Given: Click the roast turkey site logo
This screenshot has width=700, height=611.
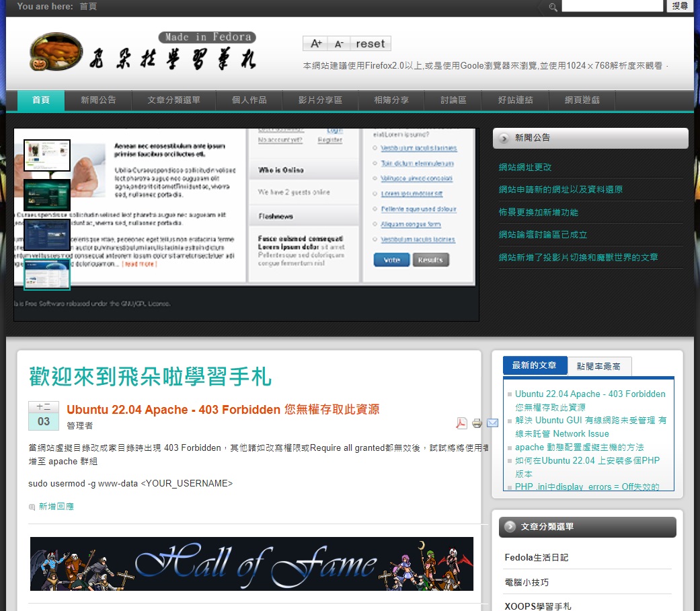Looking at the screenshot, I should pyautogui.click(x=56, y=52).
